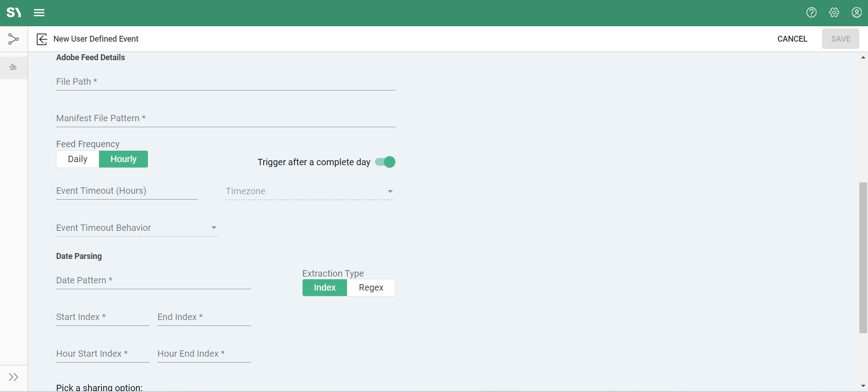
Task: Open the hamburger navigation menu
Action: (39, 13)
